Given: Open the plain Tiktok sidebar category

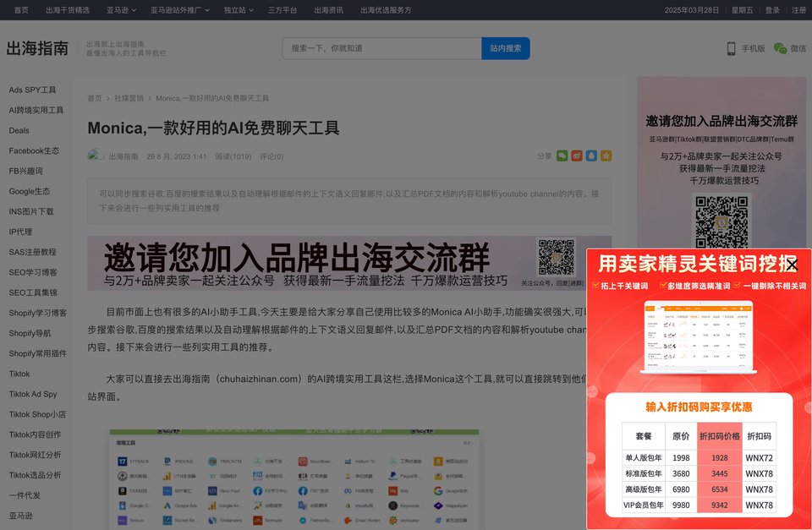Looking at the screenshot, I should [19, 374].
